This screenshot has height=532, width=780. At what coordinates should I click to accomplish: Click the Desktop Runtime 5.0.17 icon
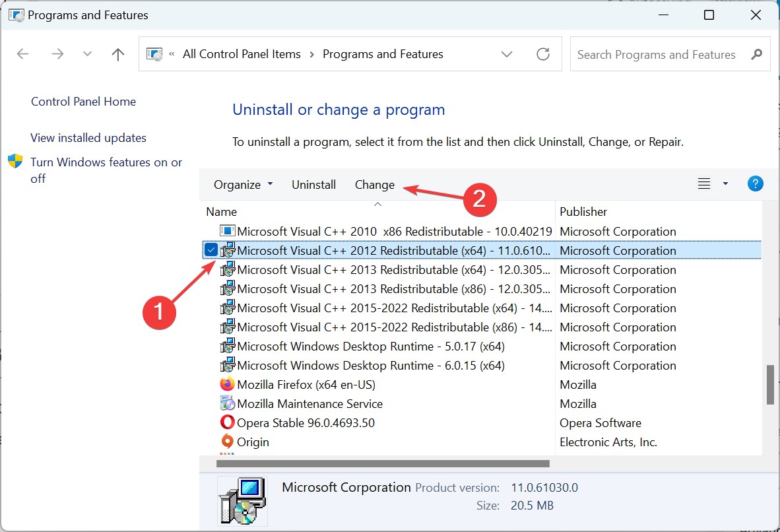pyautogui.click(x=227, y=346)
